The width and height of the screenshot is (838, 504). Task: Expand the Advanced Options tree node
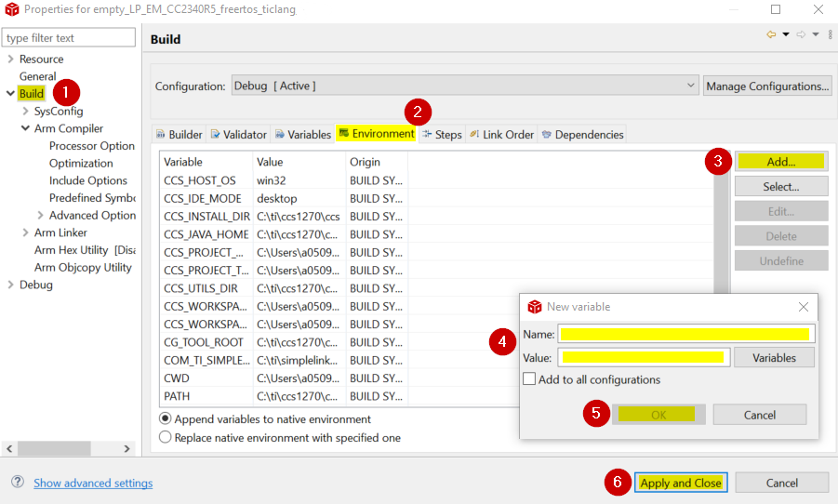click(x=41, y=216)
